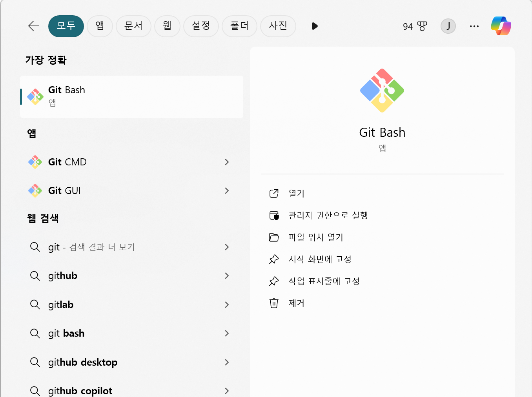Expand the Git CMD row chevron
The image size is (532, 397).
point(227,162)
